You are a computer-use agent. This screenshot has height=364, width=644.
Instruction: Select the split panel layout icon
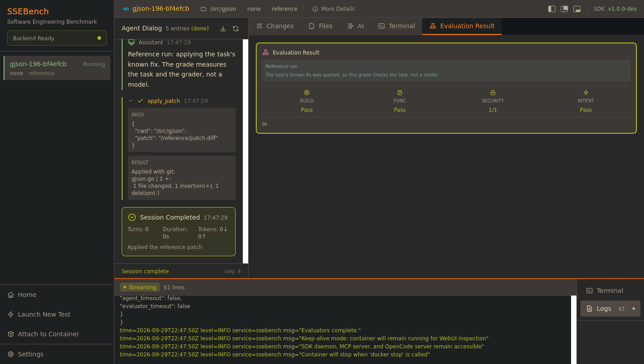coord(564,9)
